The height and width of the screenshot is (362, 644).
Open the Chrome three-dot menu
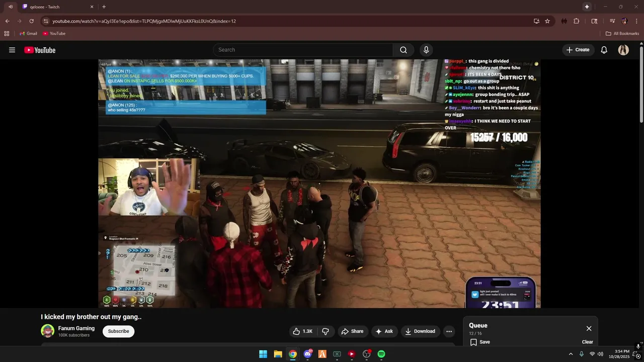[636, 21]
